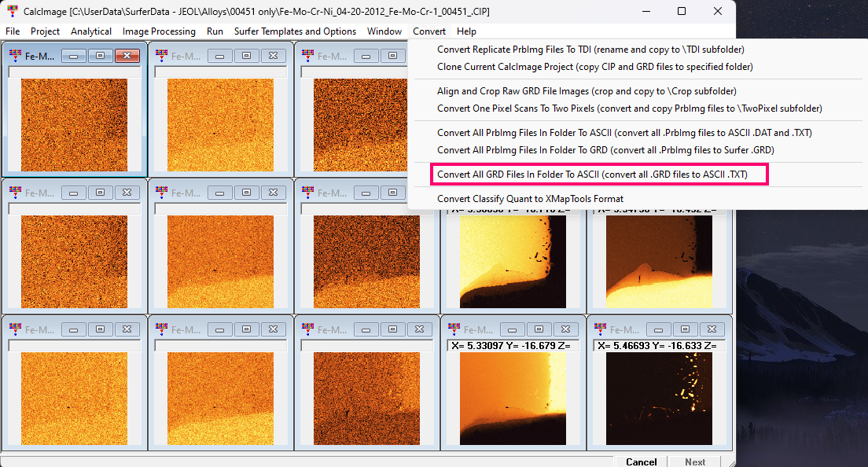The image size is (868, 467).
Task: Click the icon of the bottom-left child window
Action: [x=14, y=330]
